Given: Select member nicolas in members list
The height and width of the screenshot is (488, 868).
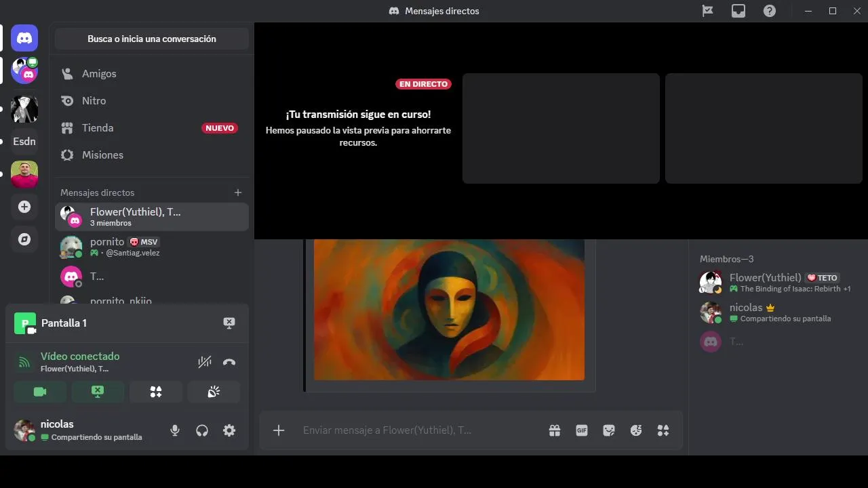Looking at the screenshot, I should click(778, 312).
